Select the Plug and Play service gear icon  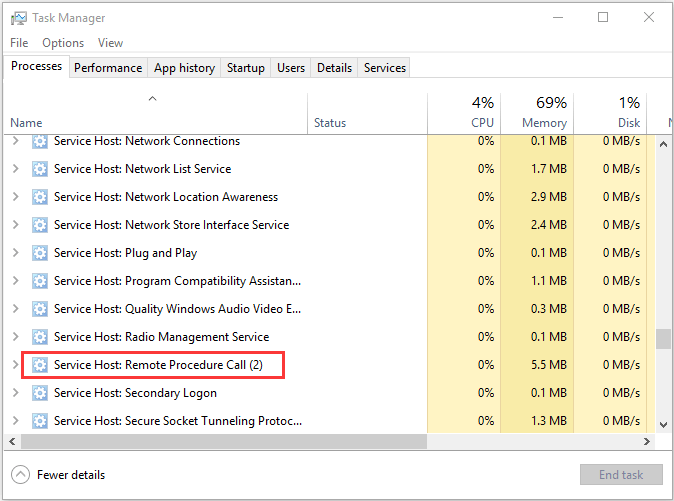tap(40, 253)
